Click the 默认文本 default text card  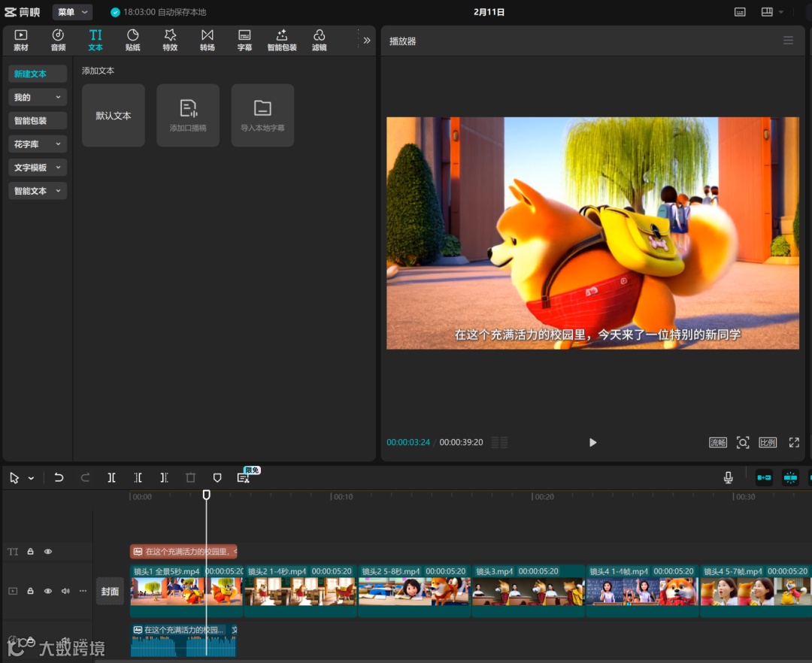[x=113, y=116]
